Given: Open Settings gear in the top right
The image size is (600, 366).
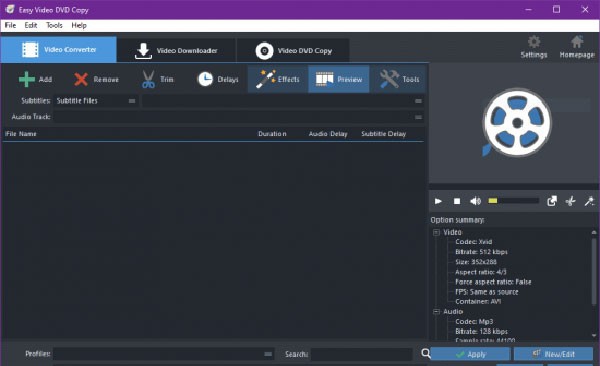Looking at the screenshot, I should tap(534, 47).
